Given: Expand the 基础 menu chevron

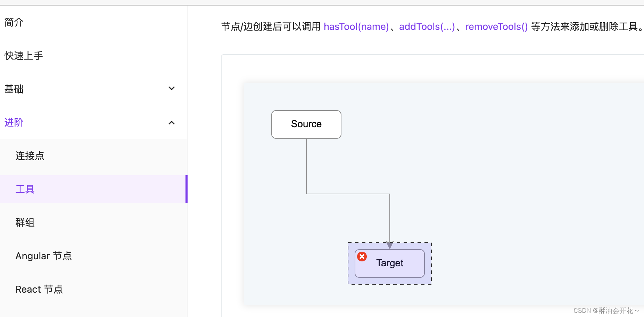Looking at the screenshot, I should tap(171, 88).
